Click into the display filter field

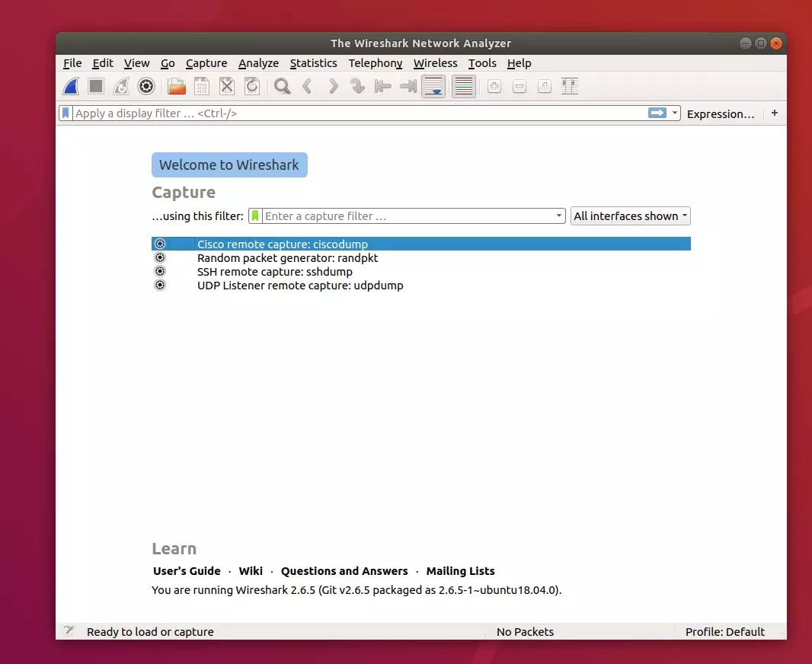tap(360, 113)
